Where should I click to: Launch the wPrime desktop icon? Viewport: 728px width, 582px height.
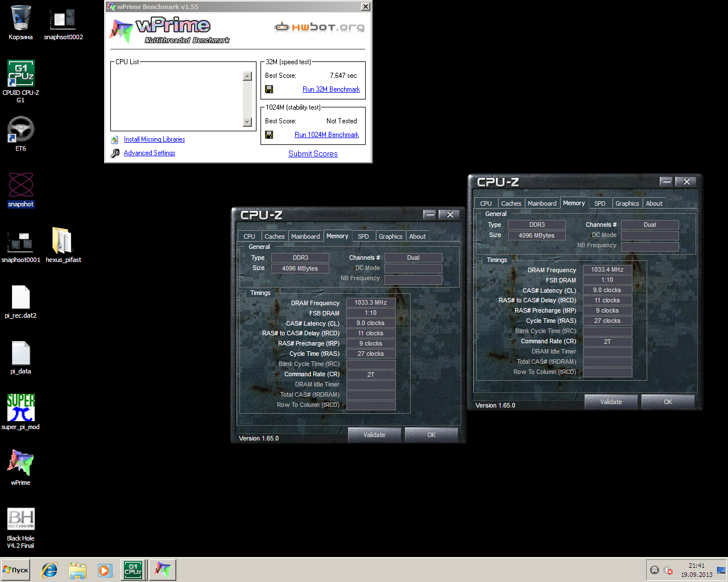pos(20,468)
